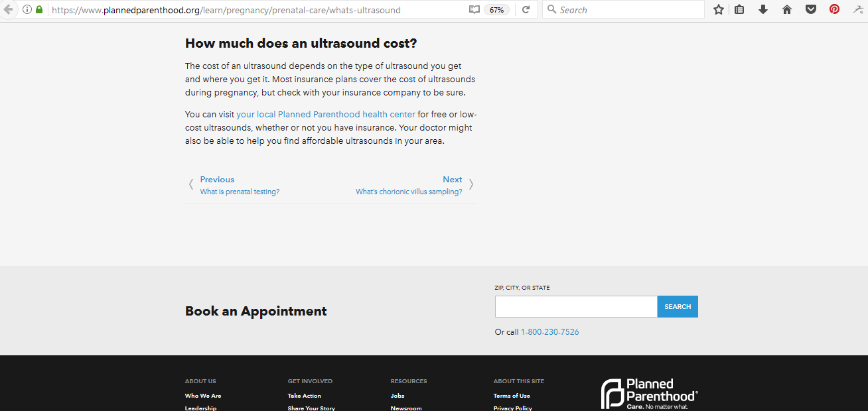Click the left chevron beside Previous

pyautogui.click(x=191, y=184)
